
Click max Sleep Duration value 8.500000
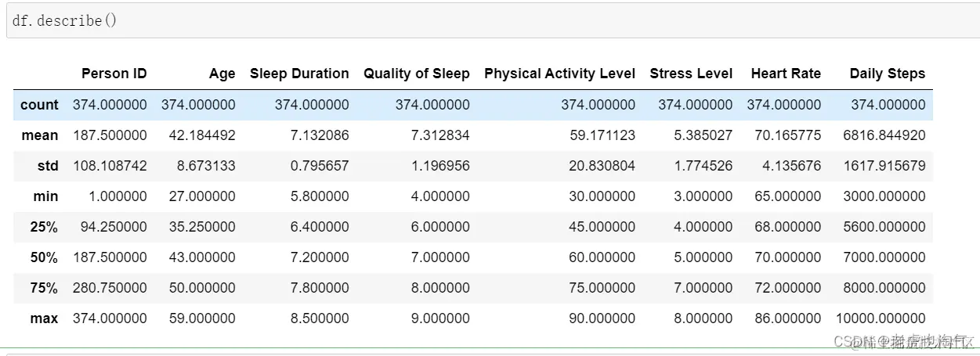320,318
